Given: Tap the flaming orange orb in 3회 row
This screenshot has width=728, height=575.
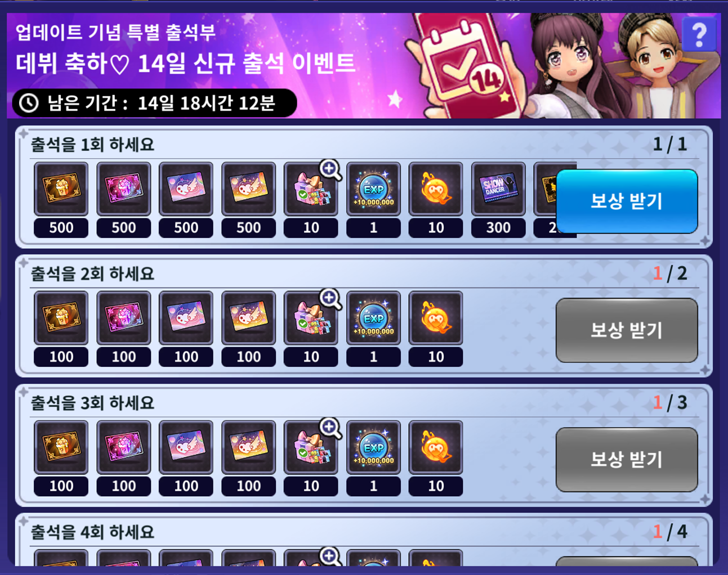Looking at the screenshot, I should (436, 447).
